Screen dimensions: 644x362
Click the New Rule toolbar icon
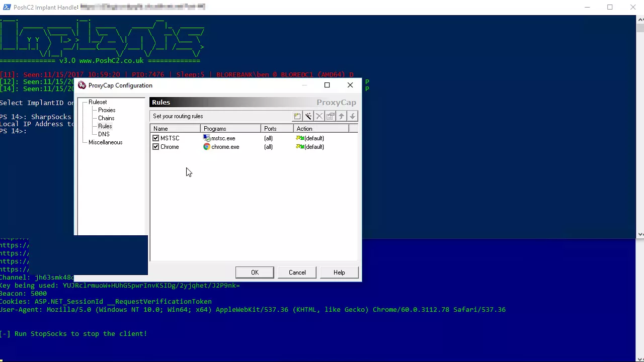(297, 116)
